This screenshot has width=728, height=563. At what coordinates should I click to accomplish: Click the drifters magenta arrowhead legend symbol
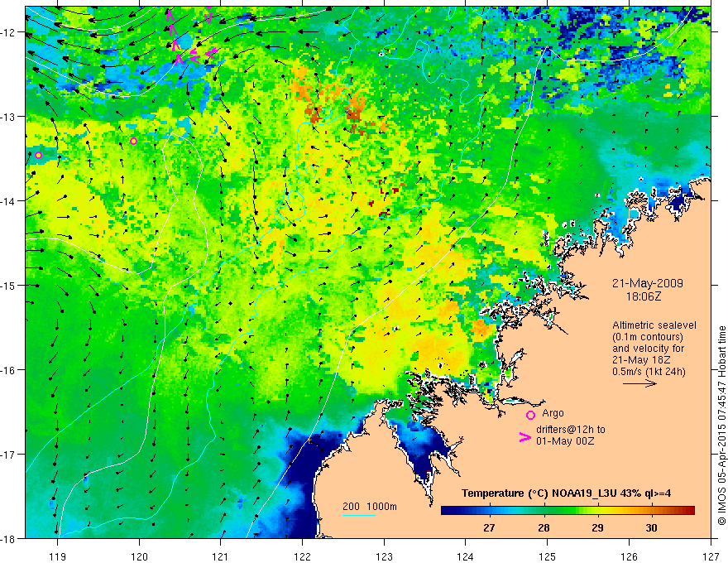point(525,437)
